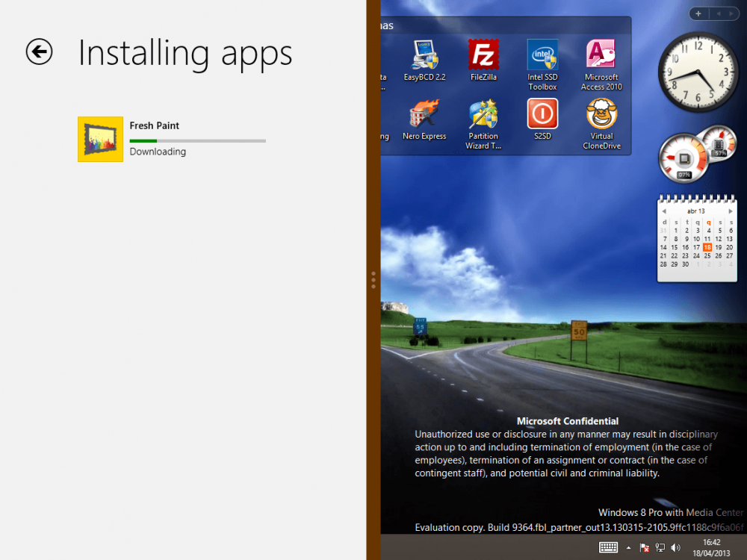Click the CPU usage meter gadget dial
The height and width of the screenshot is (560, 747).
pyautogui.click(x=684, y=158)
